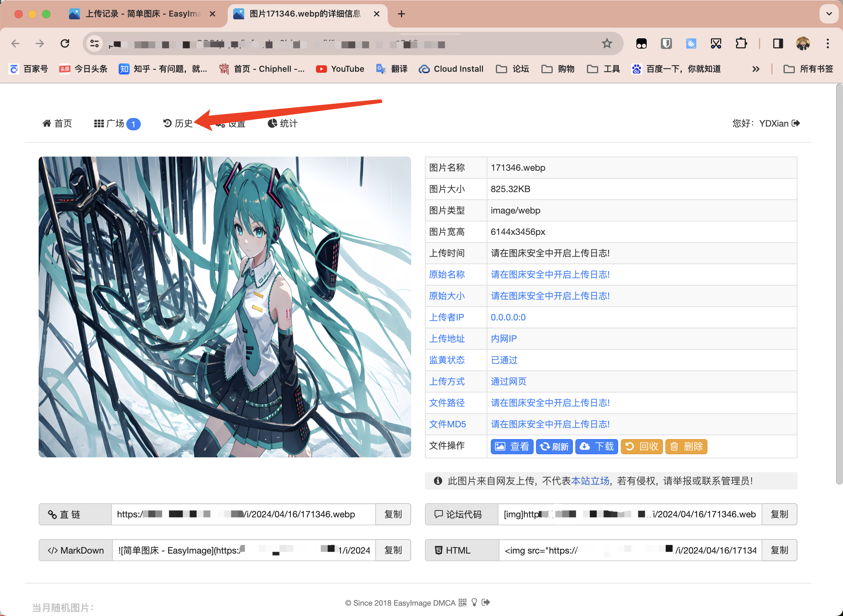Screen dimensions: 843x616
Task: Open the Chrome profile avatar
Action: 803,43
